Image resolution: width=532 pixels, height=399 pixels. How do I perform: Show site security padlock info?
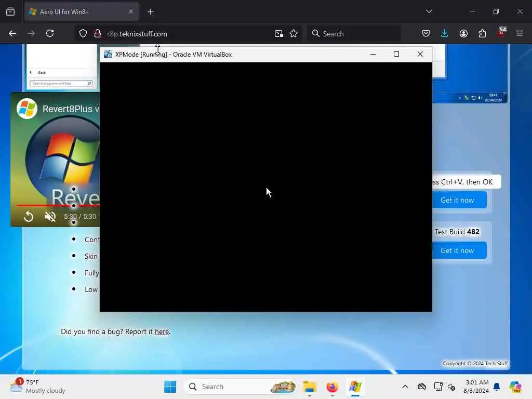pyautogui.click(x=97, y=34)
